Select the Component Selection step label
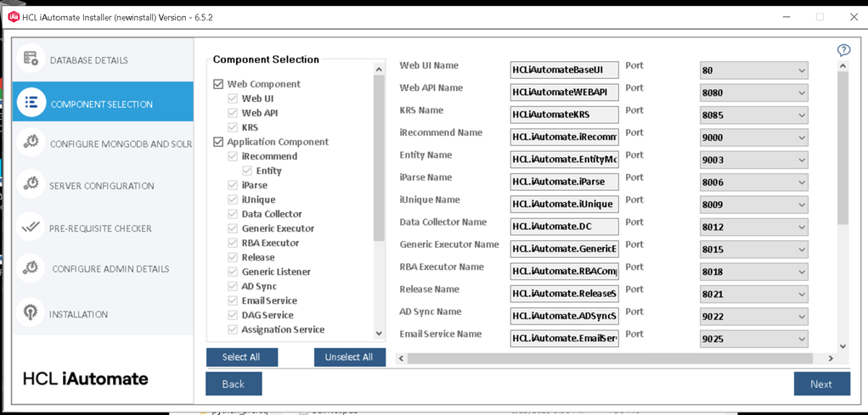 click(x=102, y=104)
